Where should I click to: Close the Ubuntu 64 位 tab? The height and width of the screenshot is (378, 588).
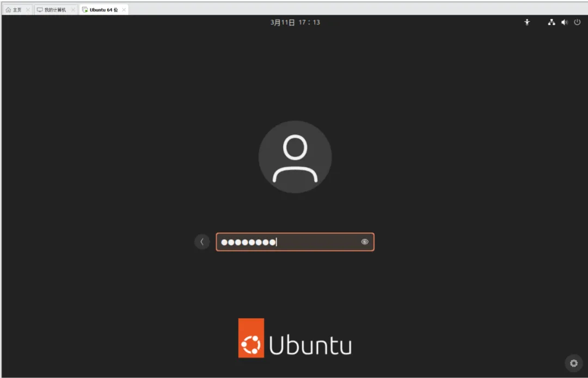click(x=124, y=10)
